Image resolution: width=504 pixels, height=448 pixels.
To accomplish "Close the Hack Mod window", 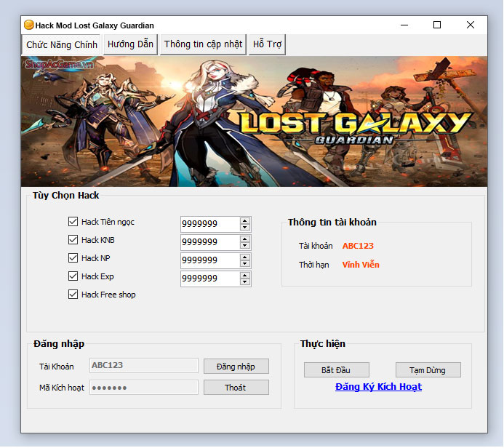I will coord(471,25).
